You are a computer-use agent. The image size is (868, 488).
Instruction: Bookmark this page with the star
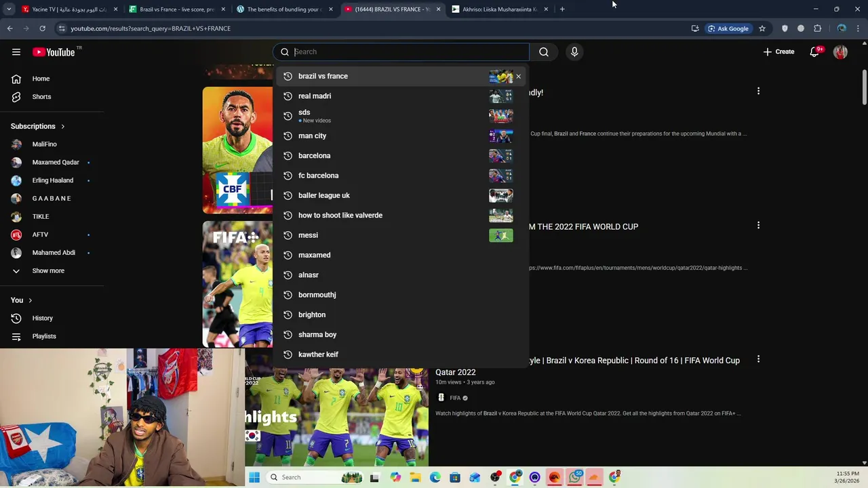pos(762,28)
